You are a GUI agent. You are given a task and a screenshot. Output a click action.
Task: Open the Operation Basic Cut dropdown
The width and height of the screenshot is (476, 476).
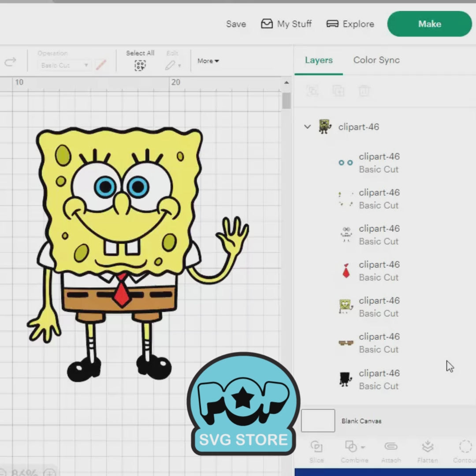[x=64, y=65]
